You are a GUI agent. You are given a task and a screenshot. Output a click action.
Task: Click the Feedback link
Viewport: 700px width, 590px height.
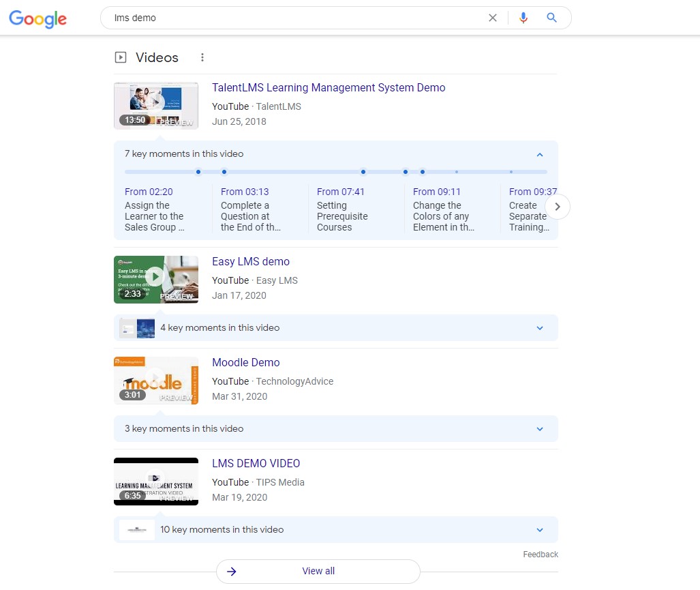(541, 555)
